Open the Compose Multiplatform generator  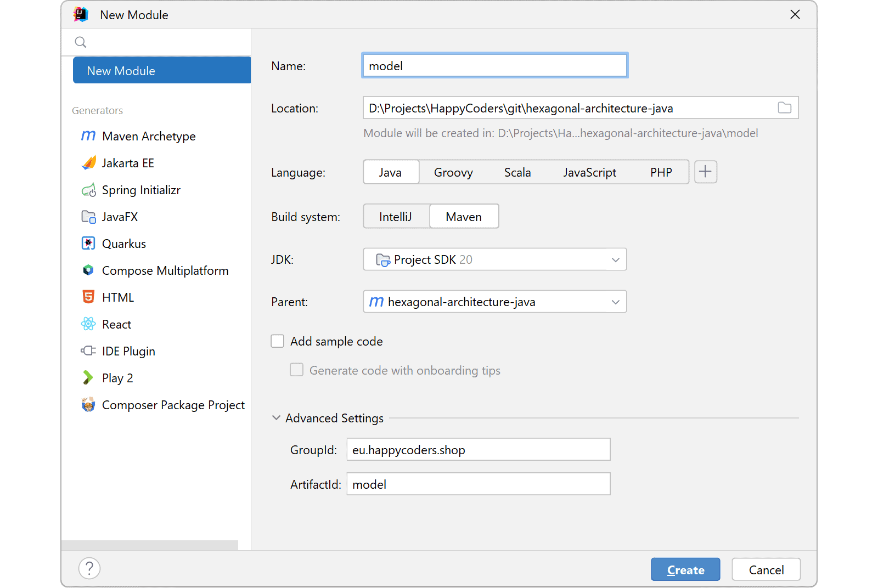point(165,270)
